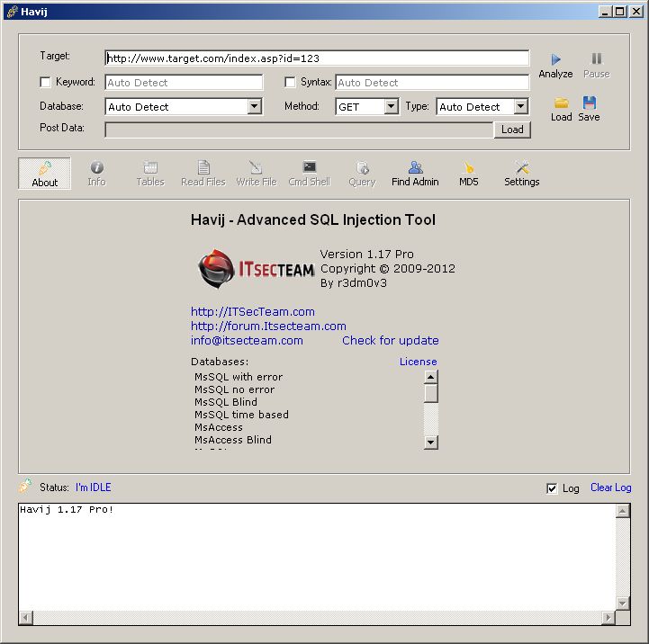Image resolution: width=649 pixels, height=644 pixels.
Task: Open the About tab
Action: click(45, 174)
